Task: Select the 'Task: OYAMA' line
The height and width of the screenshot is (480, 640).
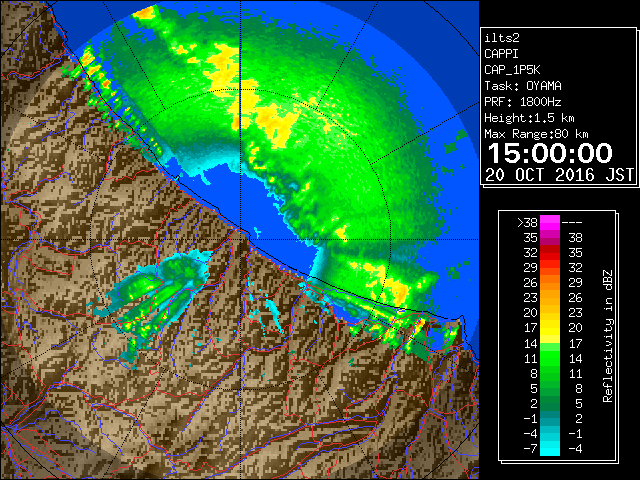Action: coord(523,86)
